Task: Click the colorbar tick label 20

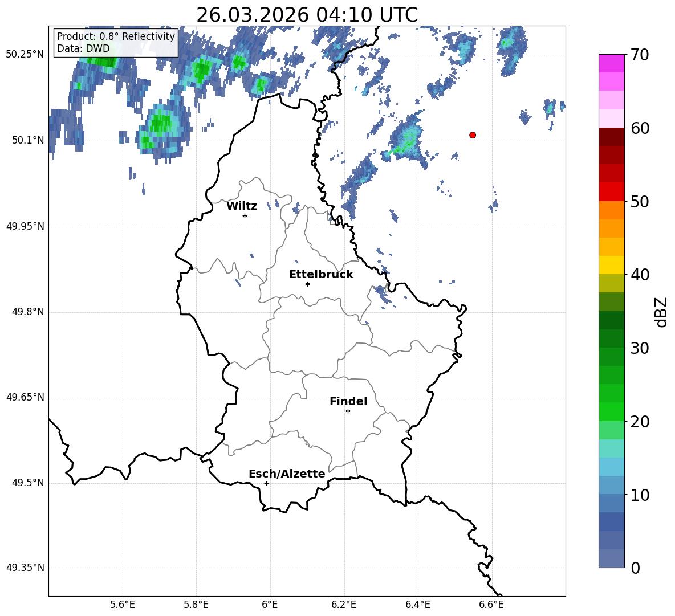Action: pyautogui.click(x=640, y=422)
